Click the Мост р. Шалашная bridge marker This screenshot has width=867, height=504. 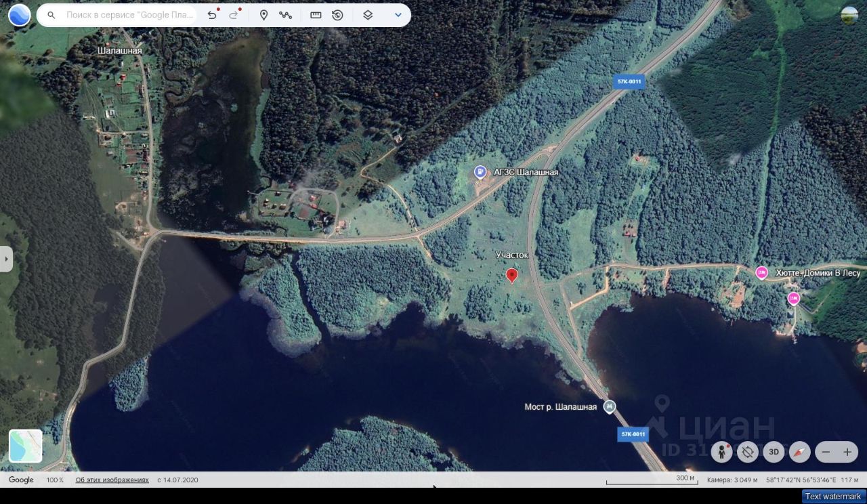(x=610, y=406)
